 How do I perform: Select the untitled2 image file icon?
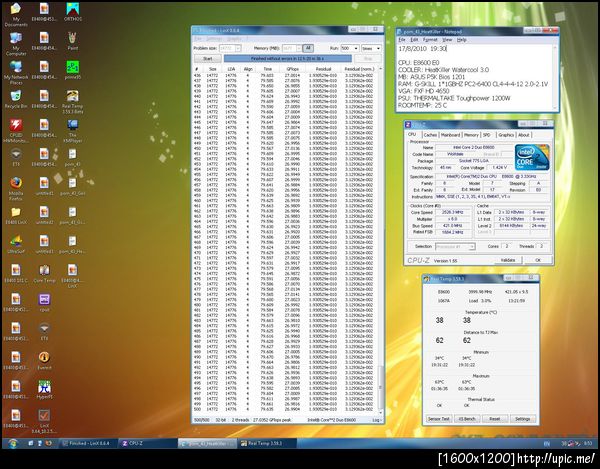coord(44,215)
